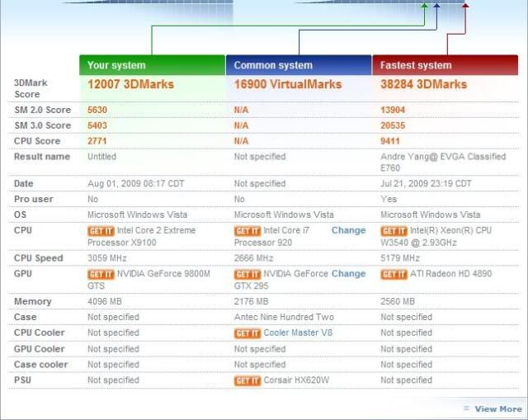Click the 3DMark Score row label
Screen dimensions: 528x420
[31, 88]
